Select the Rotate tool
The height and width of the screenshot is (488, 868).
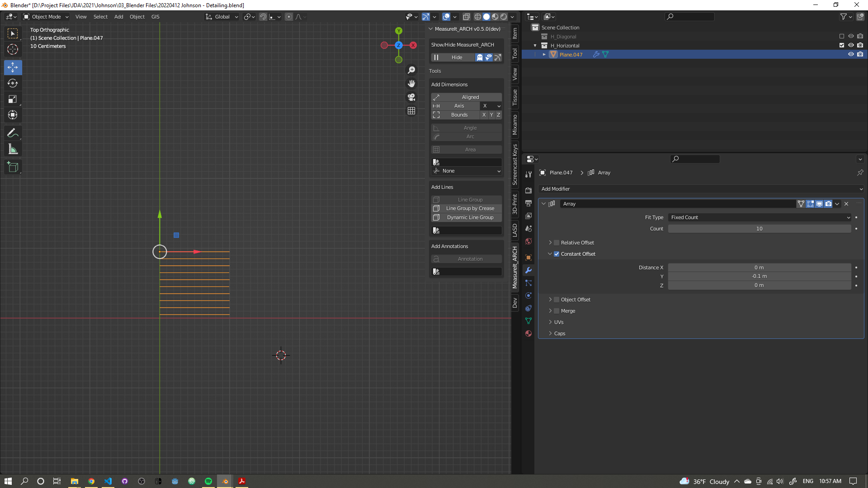point(13,83)
